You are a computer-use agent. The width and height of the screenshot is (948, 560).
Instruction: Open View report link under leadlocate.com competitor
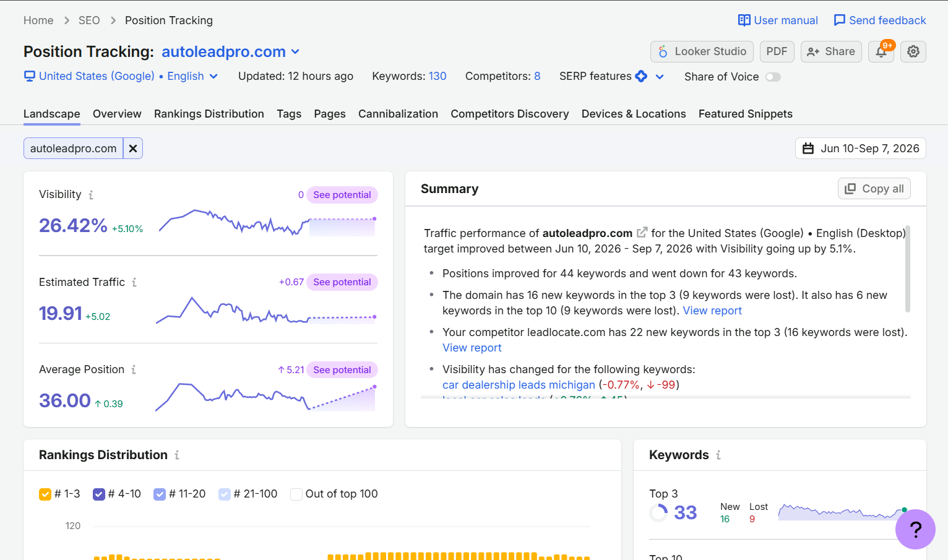472,348
